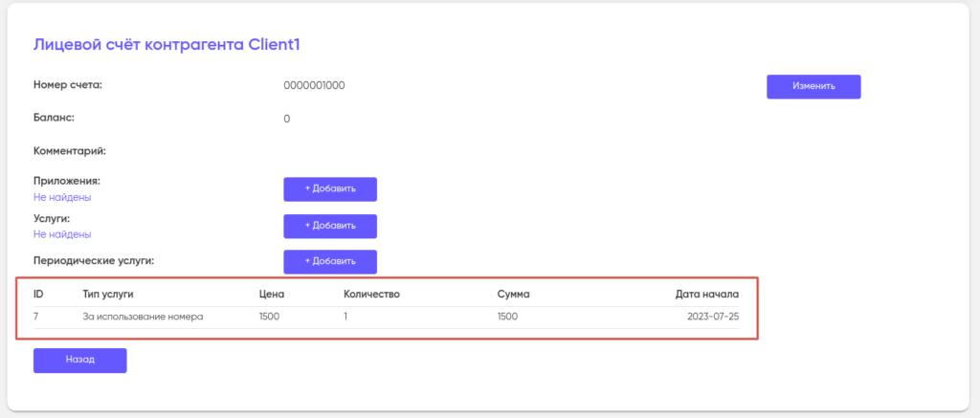980x418 pixels.
Task: Select the За использование номера service row
Action: [144, 317]
